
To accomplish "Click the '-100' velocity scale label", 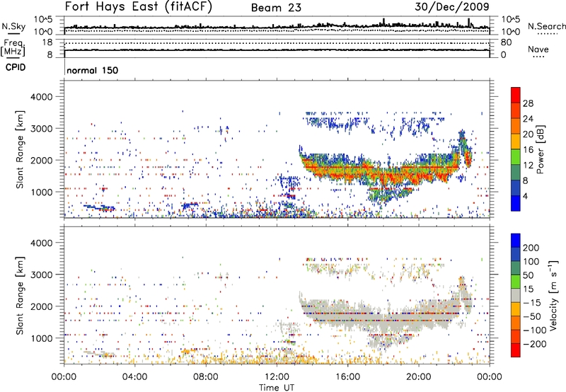I will pos(534,330).
